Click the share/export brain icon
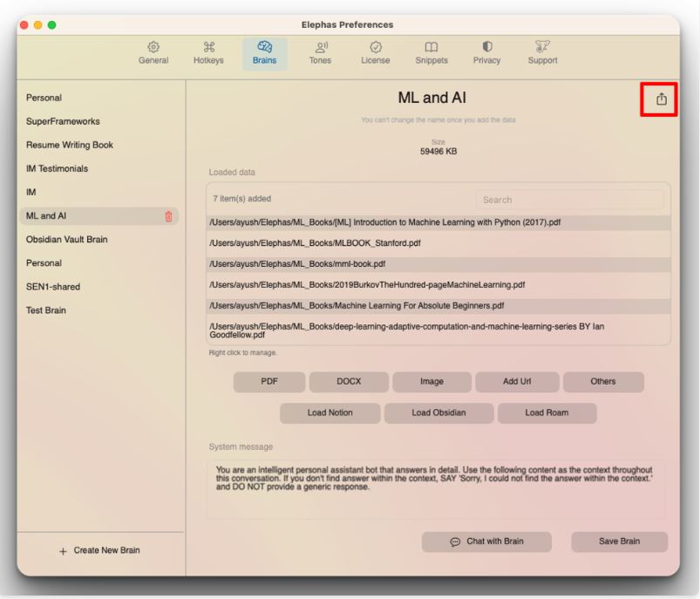Image resolution: width=700 pixels, height=599 pixels. tap(661, 99)
